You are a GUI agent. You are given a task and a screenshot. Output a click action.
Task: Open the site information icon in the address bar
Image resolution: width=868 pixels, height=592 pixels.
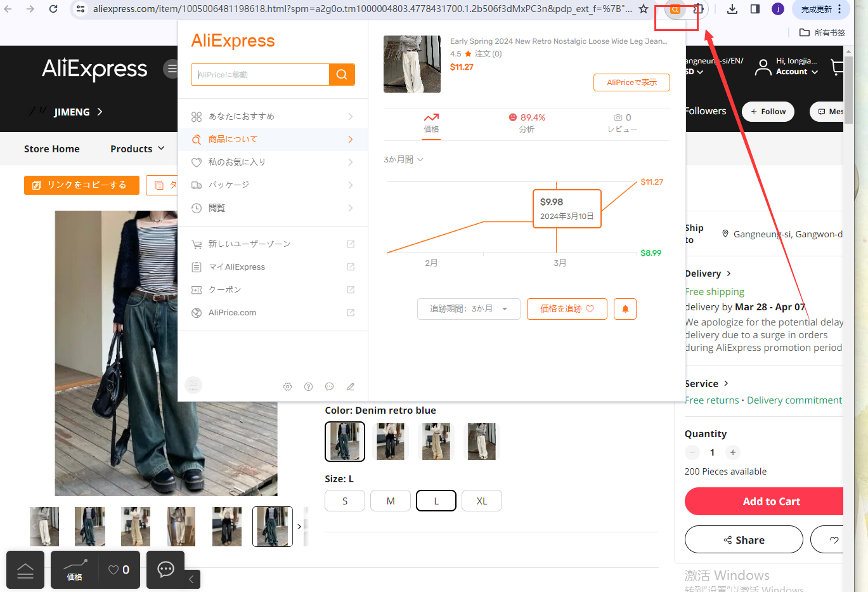click(x=81, y=9)
